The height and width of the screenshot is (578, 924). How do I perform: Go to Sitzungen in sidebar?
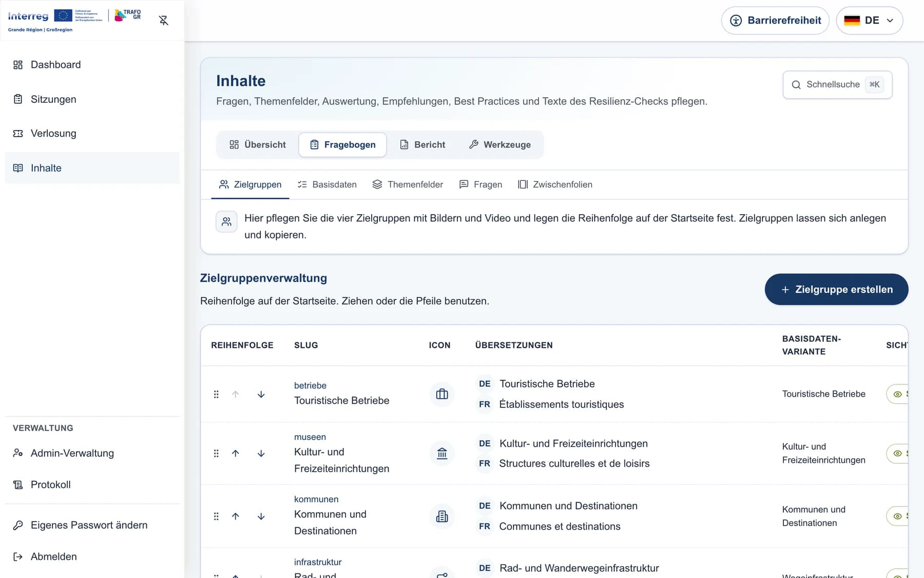(x=92, y=99)
